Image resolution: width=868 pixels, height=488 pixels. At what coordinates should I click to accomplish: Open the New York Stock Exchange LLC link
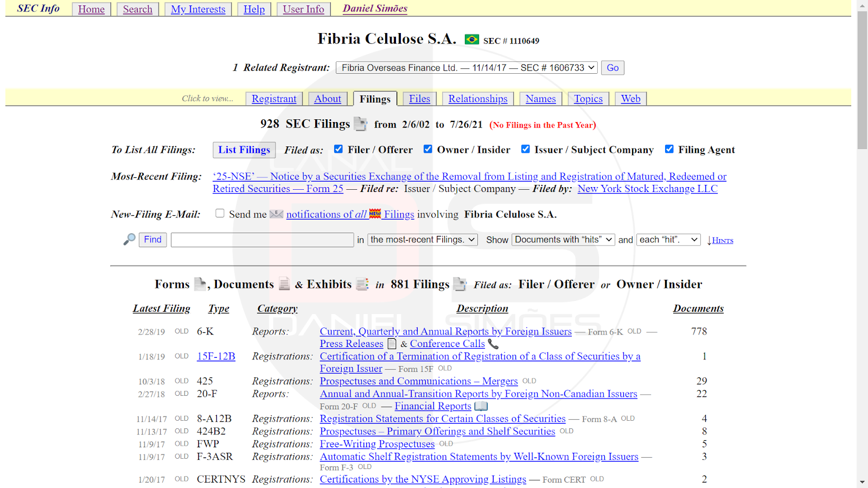647,189
